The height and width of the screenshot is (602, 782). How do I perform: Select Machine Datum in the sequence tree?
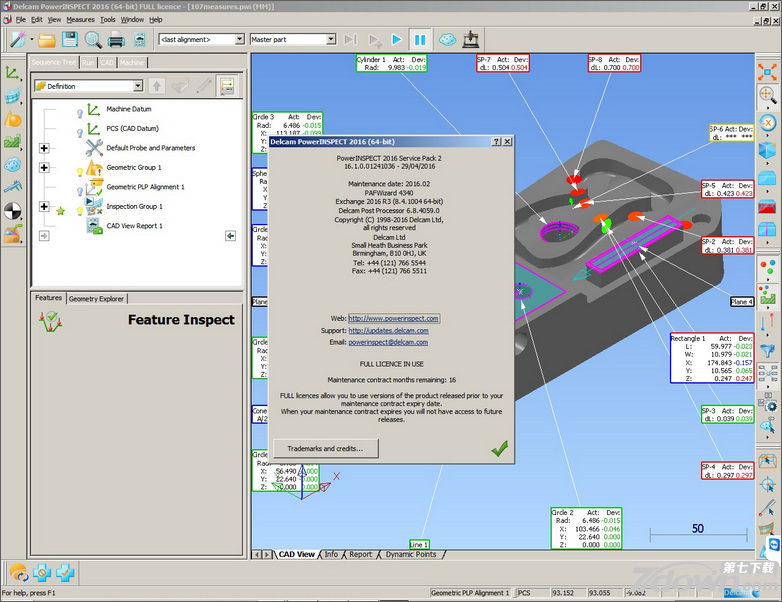[x=129, y=109]
